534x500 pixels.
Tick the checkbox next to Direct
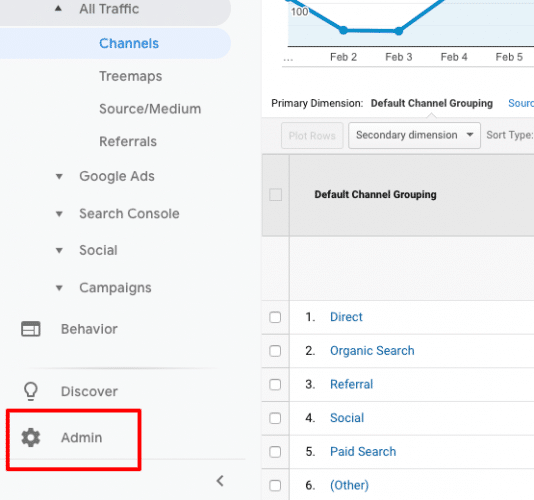coord(275,317)
